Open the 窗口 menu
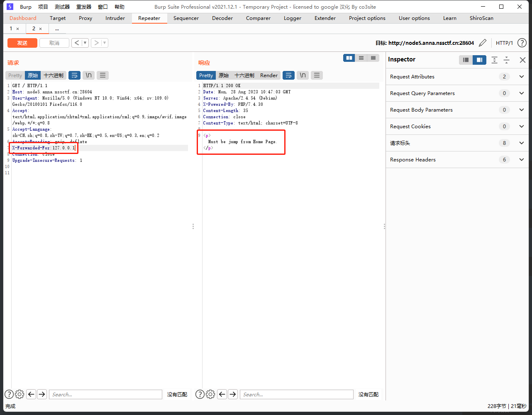This screenshot has width=532, height=415. pyautogui.click(x=103, y=7)
